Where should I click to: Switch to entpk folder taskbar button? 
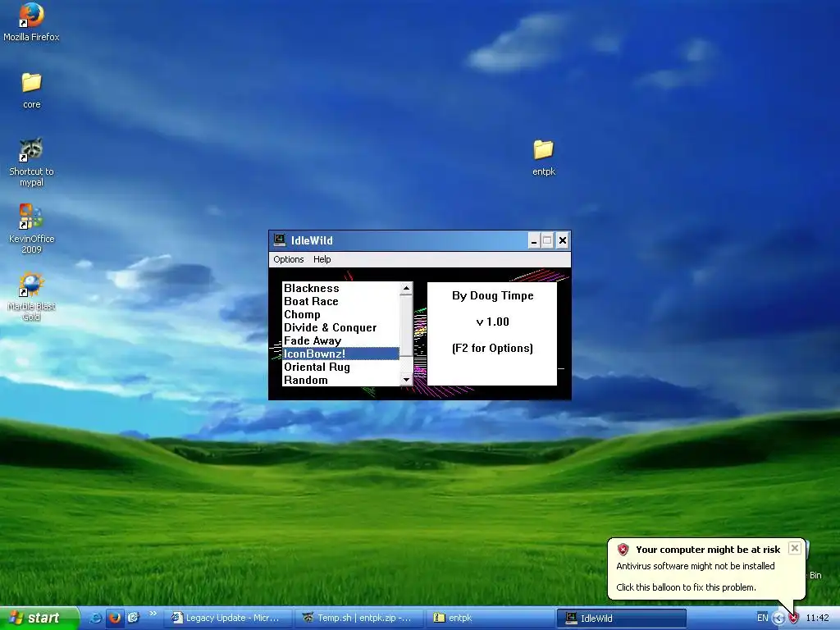coord(491,619)
